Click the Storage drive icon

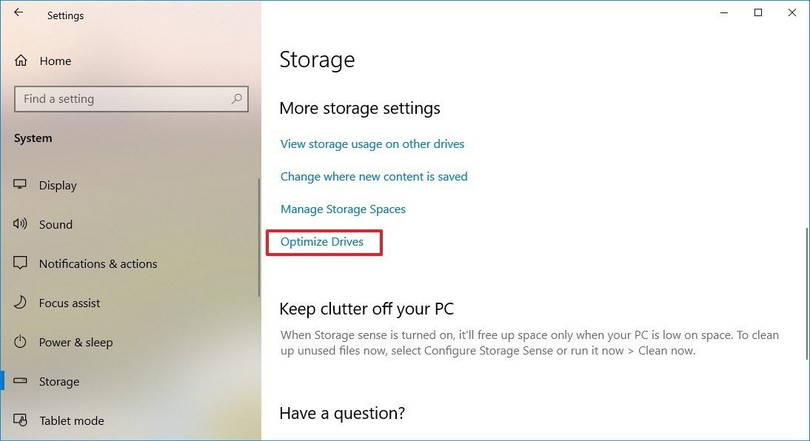[20, 382]
